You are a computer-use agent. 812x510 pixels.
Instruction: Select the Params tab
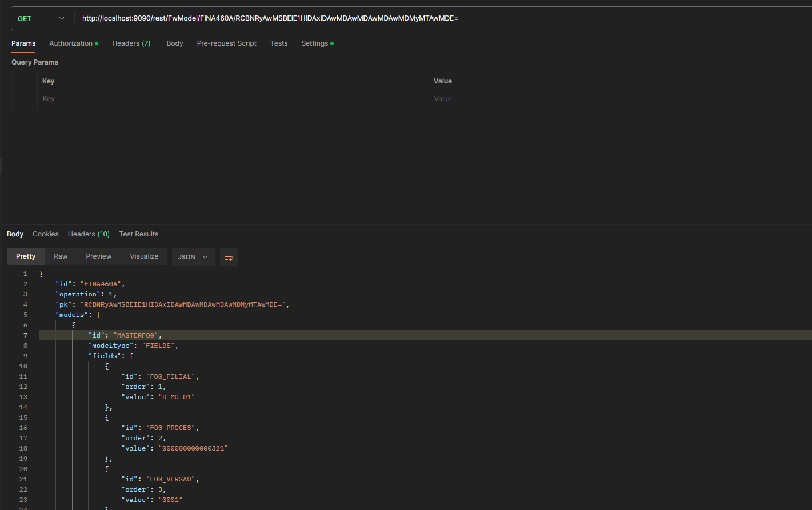(x=23, y=43)
